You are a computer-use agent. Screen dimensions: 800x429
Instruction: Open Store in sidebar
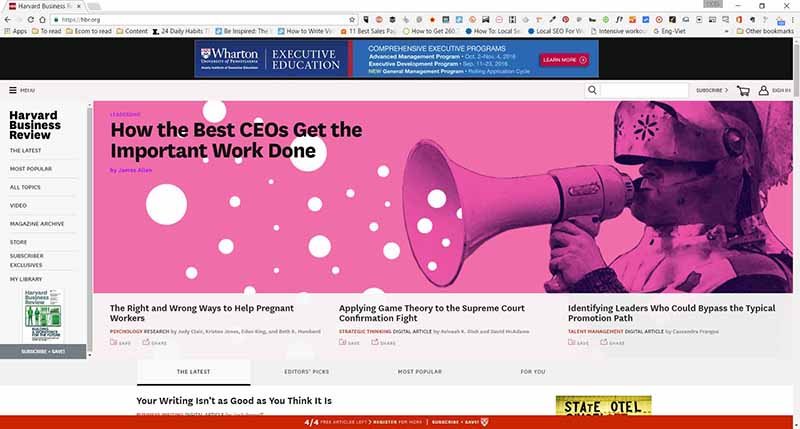click(18, 242)
